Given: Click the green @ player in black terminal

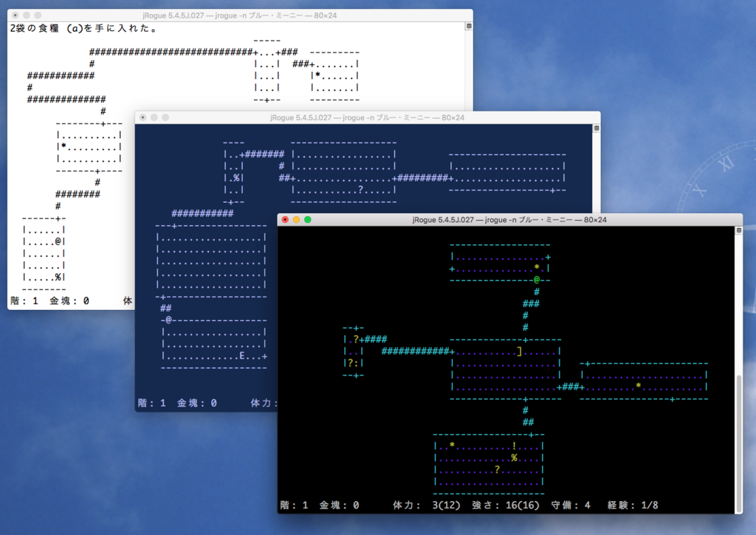Looking at the screenshot, I should pos(537,280).
